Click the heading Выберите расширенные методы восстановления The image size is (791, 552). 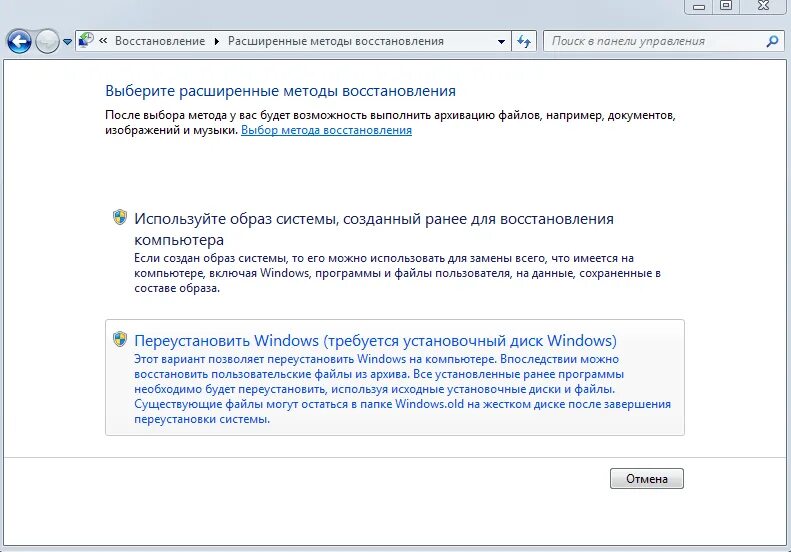click(x=280, y=91)
